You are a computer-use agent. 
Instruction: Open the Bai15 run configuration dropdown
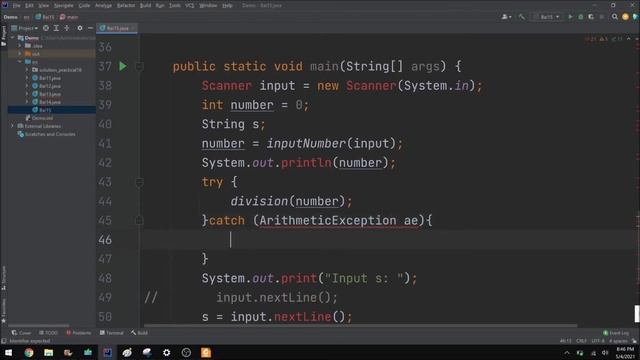[x=547, y=17]
